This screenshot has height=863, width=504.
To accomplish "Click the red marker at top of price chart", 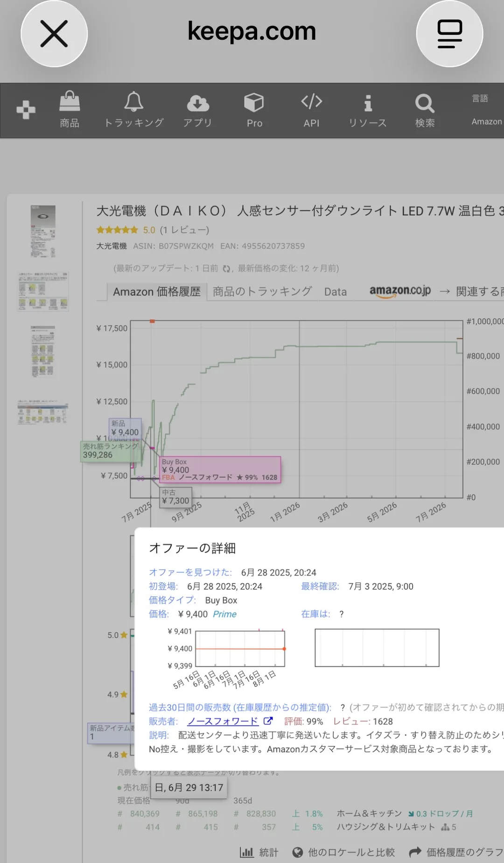I will 152,321.
